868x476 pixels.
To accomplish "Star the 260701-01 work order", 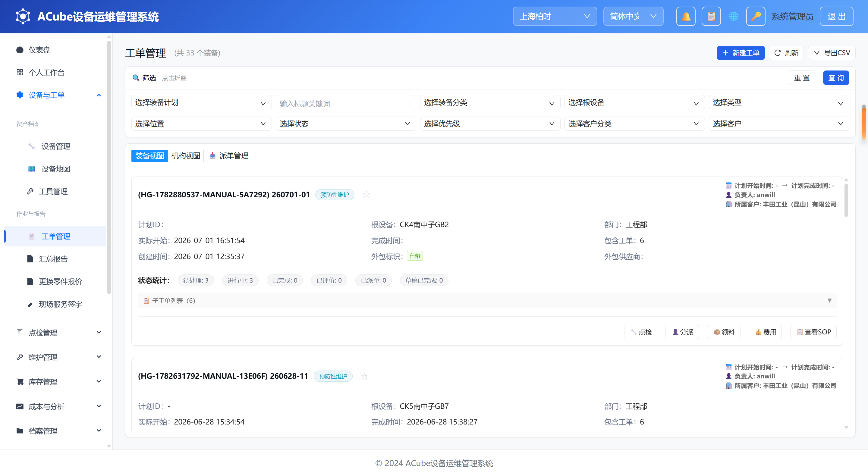I will click(366, 195).
